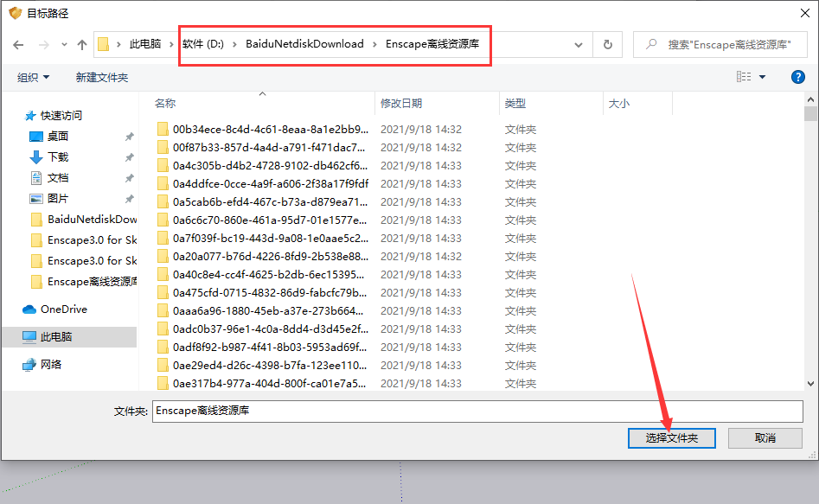Click the 快速访问 star icon

(x=30, y=116)
